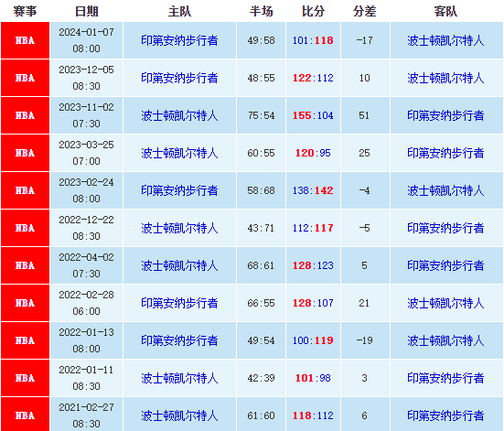504x431 pixels.
Task: Open 波士顿凯尔特人 away team link dated 2024-01-07
Action: coord(445,40)
